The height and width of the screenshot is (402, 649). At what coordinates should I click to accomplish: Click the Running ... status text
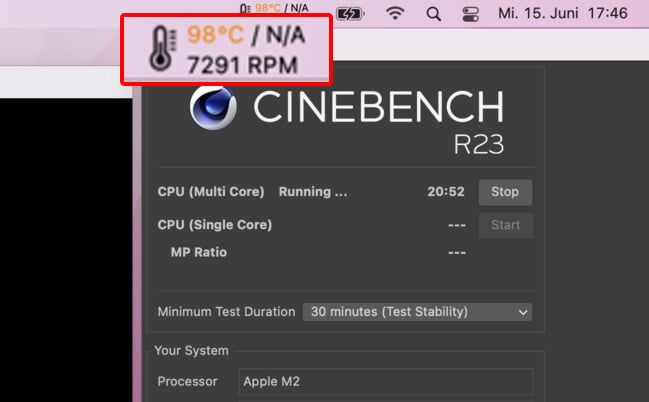pos(313,192)
